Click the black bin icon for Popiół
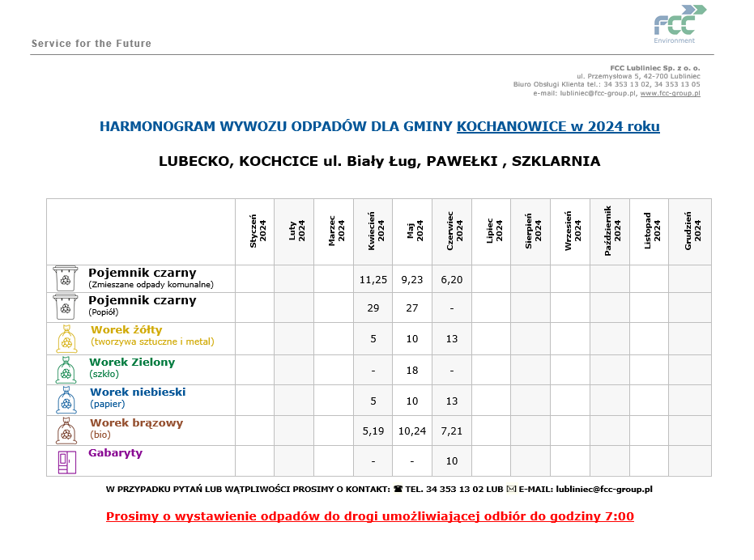Viewport: 754px width, 560px height. (x=66, y=308)
